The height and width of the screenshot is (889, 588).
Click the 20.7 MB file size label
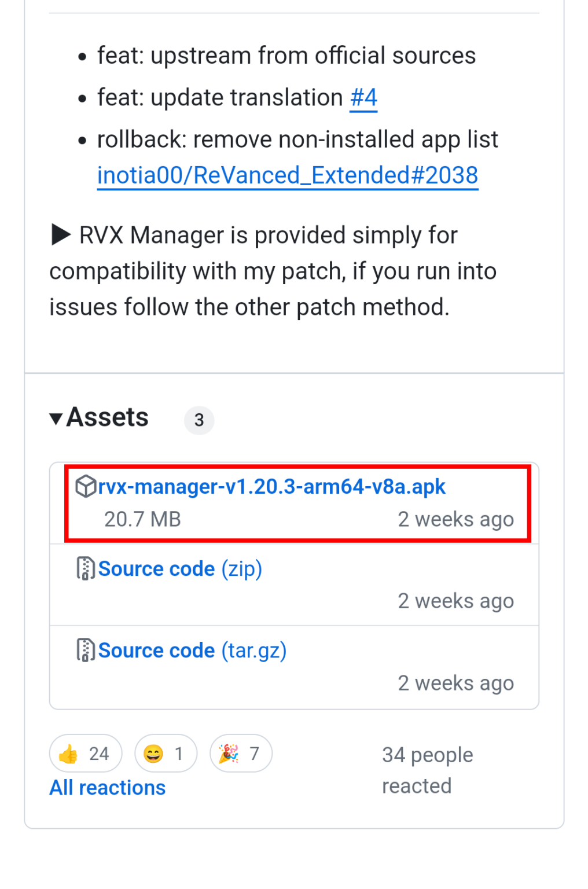(x=142, y=519)
